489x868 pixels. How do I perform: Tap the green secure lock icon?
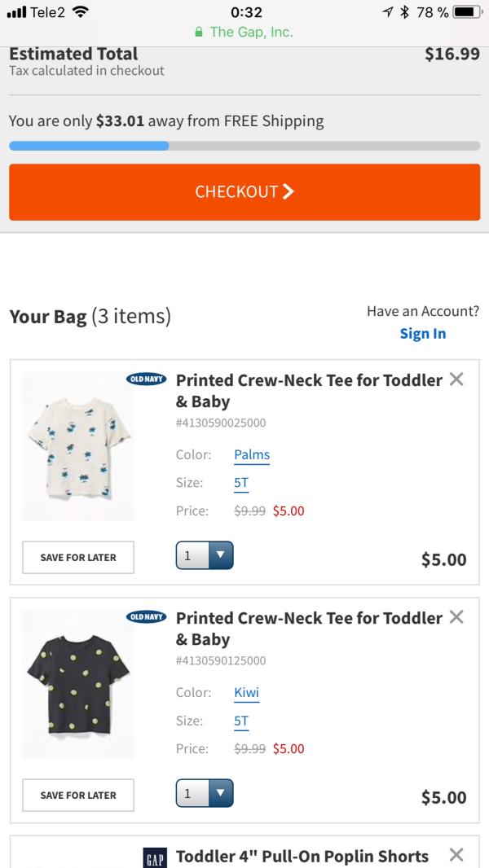pos(199,33)
